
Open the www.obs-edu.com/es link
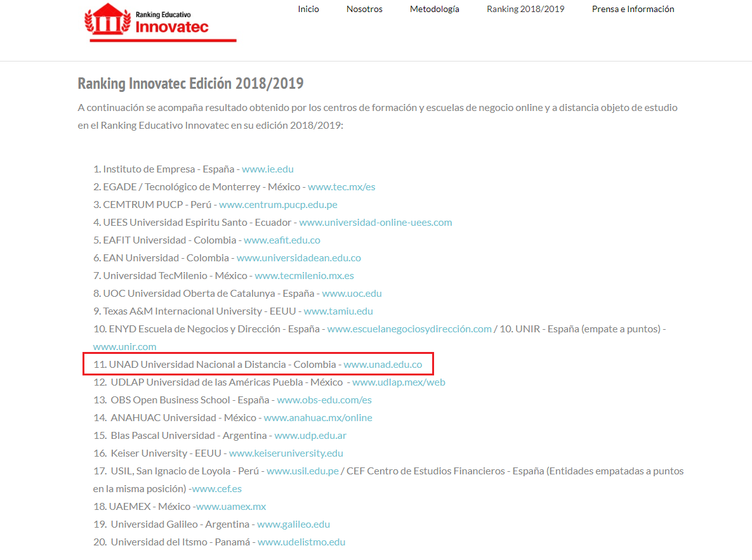click(x=324, y=400)
